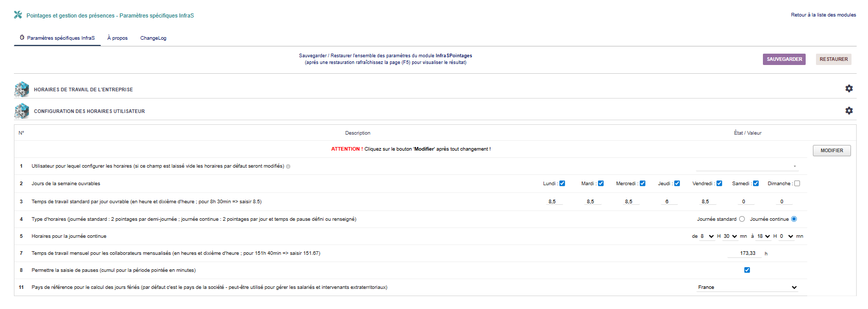
Task: Select the Journée standard radio button
Action: (x=742, y=219)
